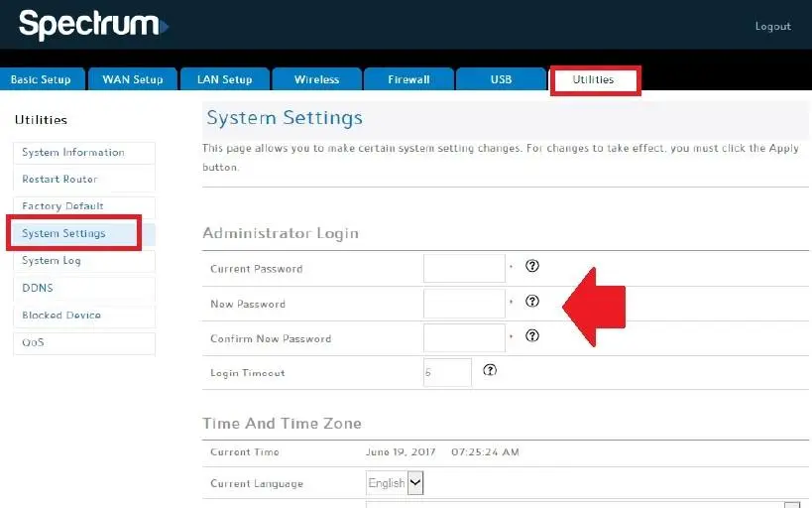
Task: Open the WAN Setup tab
Action: point(133,79)
